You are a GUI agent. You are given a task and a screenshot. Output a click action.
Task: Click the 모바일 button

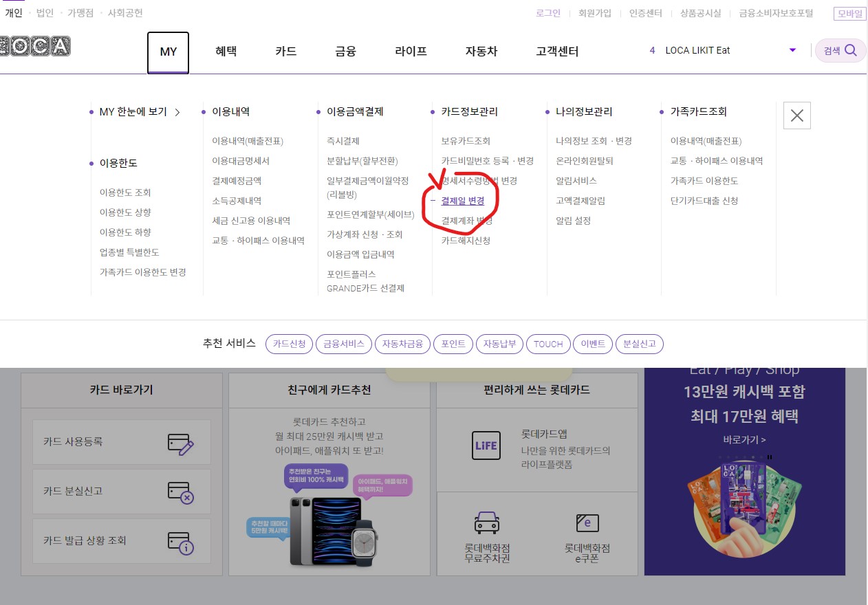(850, 13)
